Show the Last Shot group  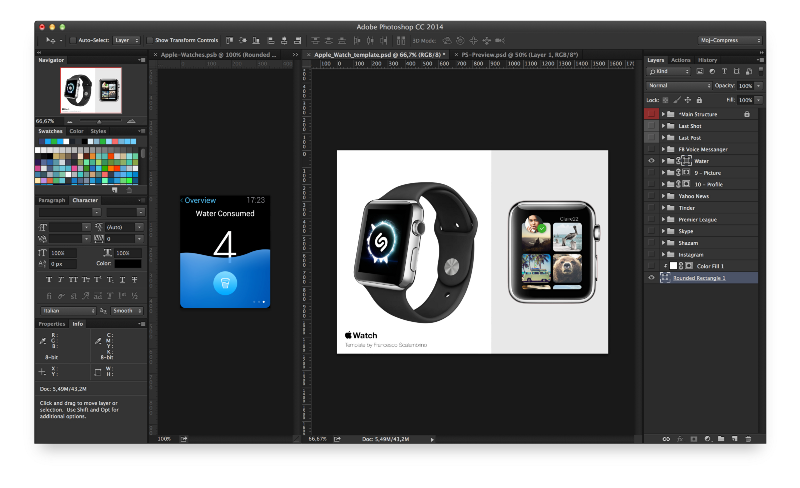coord(651,126)
